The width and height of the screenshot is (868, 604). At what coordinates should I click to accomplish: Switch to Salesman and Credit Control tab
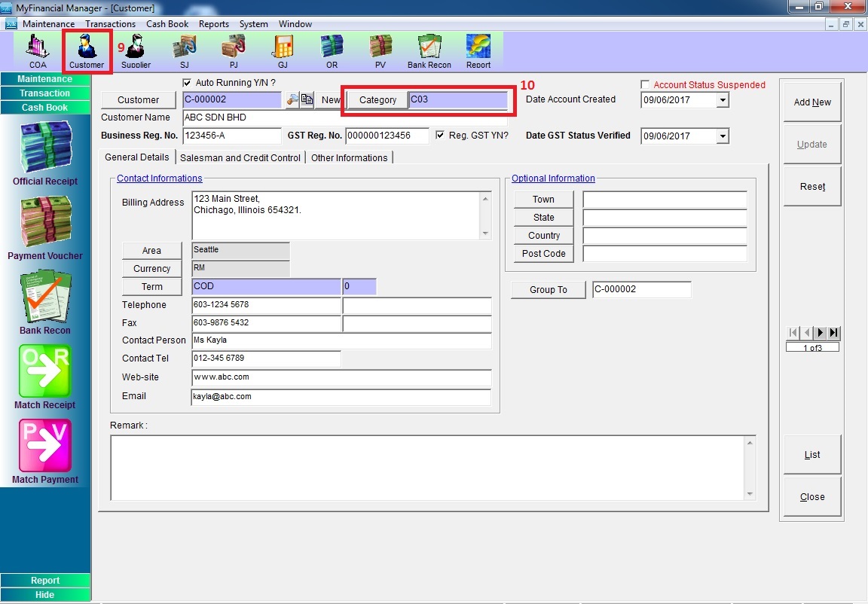point(240,157)
